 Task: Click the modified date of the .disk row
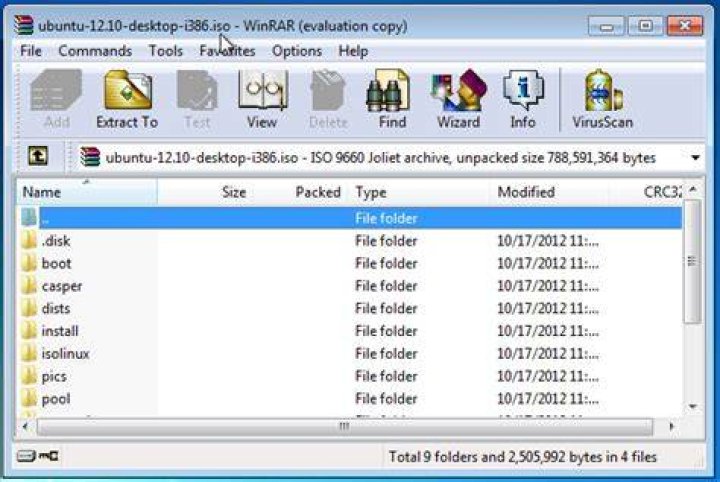coord(548,241)
